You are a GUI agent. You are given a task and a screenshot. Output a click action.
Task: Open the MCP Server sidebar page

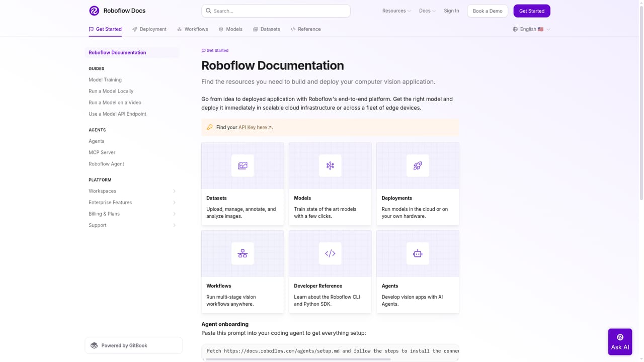(x=102, y=152)
